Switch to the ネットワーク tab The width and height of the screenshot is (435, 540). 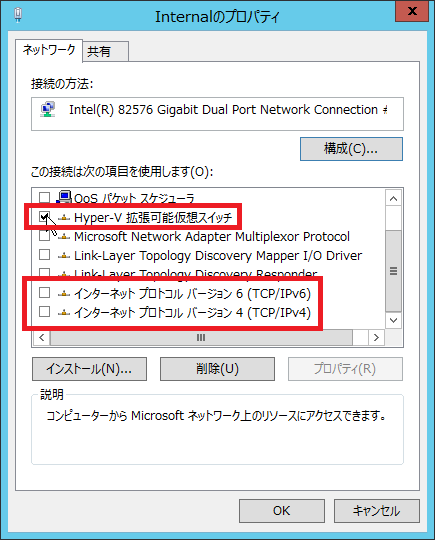49,50
